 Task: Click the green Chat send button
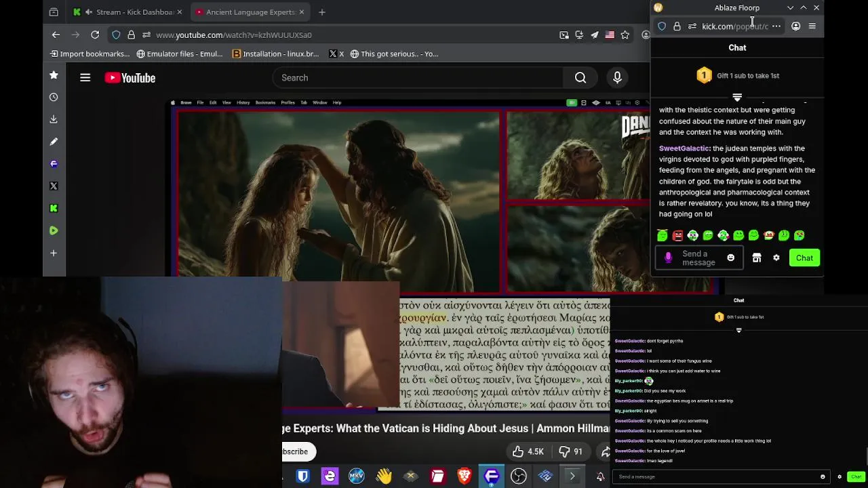click(805, 258)
